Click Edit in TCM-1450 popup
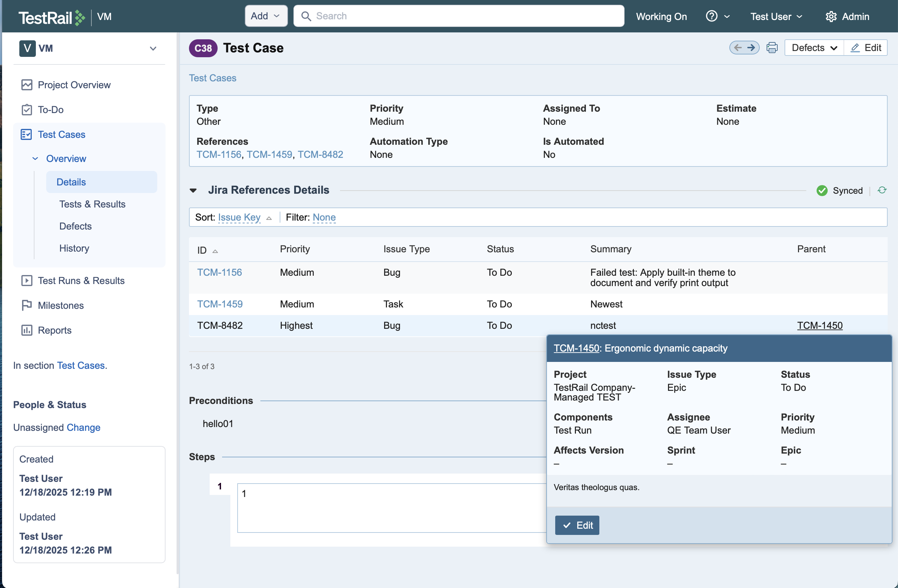This screenshot has width=898, height=588. pyautogui.click(x=577, y=525)
